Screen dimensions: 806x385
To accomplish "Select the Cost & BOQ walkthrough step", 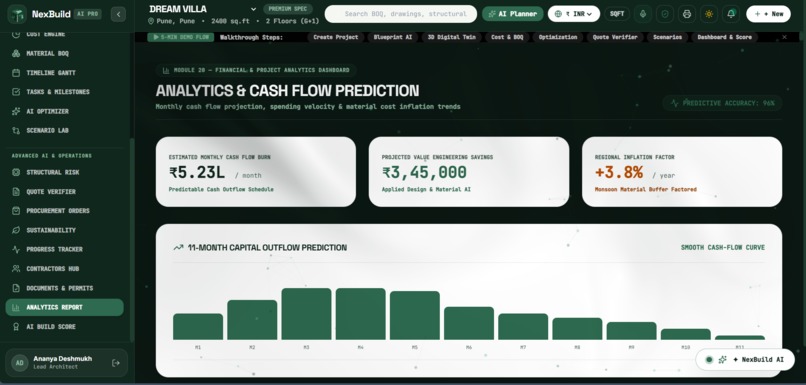I will click(507, 37).
